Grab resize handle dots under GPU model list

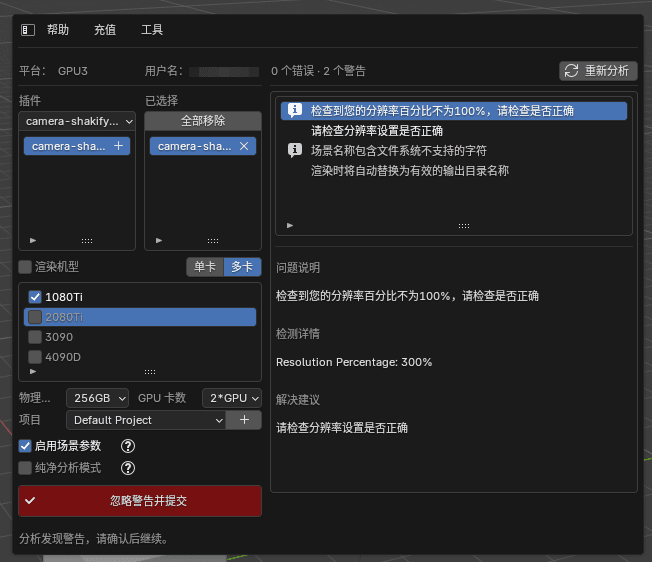[x=150, y=372]
